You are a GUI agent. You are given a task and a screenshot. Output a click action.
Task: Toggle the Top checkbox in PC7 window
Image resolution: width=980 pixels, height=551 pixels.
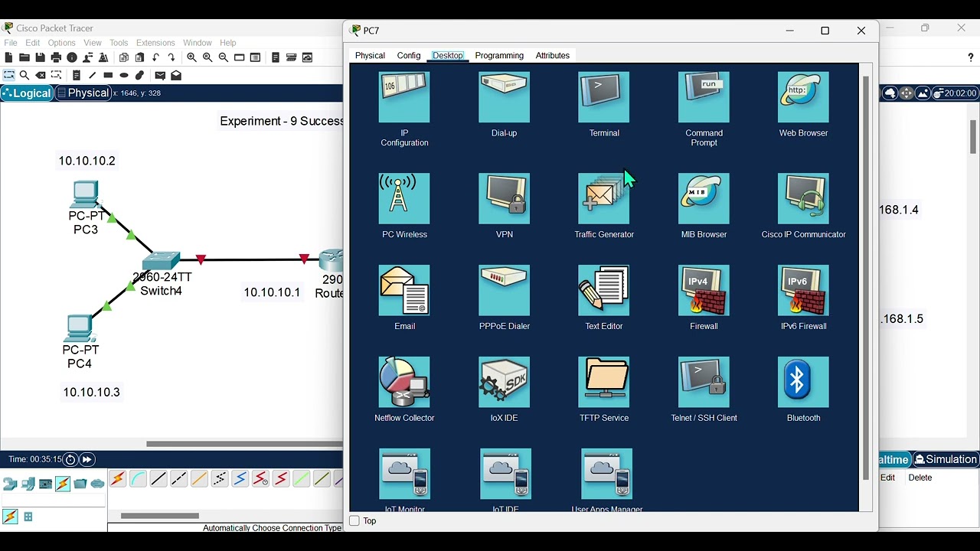pos(354,521)
